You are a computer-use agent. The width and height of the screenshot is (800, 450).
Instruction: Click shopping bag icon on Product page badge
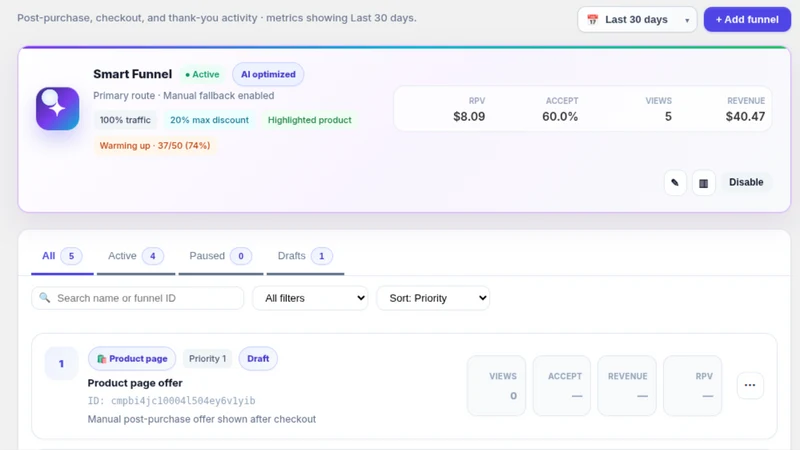pos(102,359)
